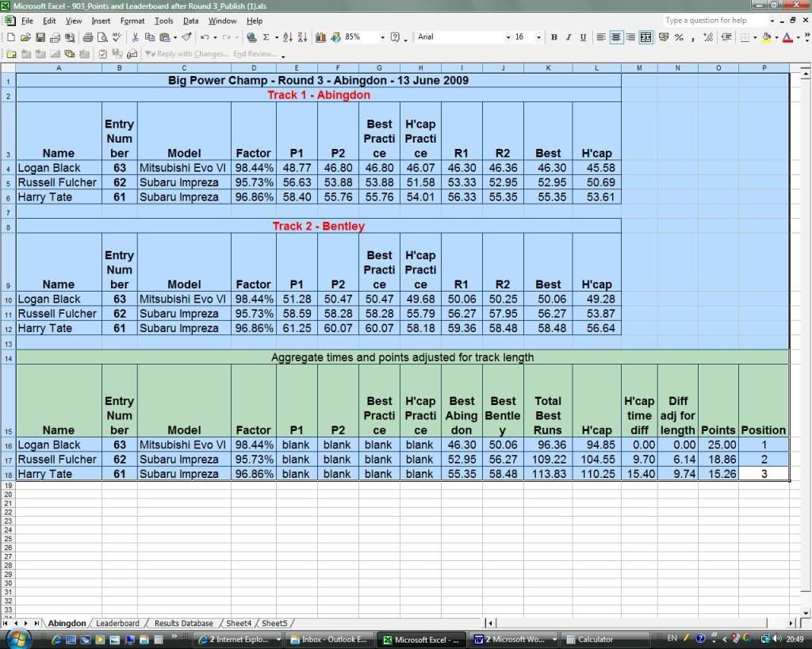Switch to Internet Explorer taskbar group

click(239, 639)
